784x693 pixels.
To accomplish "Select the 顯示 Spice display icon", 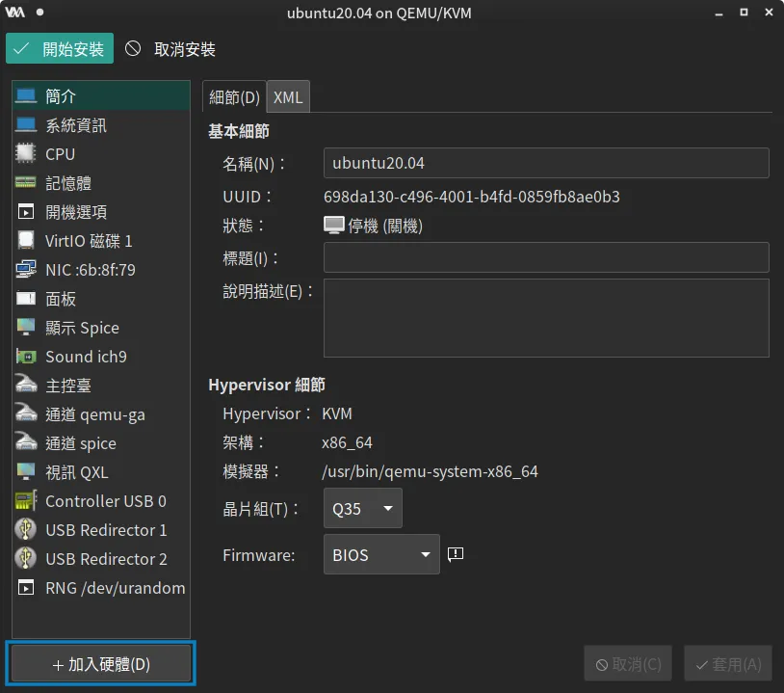I will coord(26,328).
